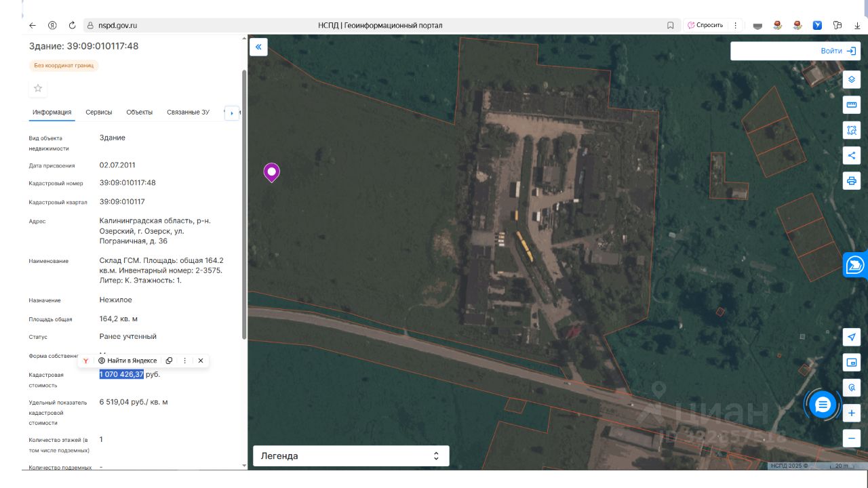Select the area selection tool on map
Screen dimensions: 868x488
click(852, 130)
